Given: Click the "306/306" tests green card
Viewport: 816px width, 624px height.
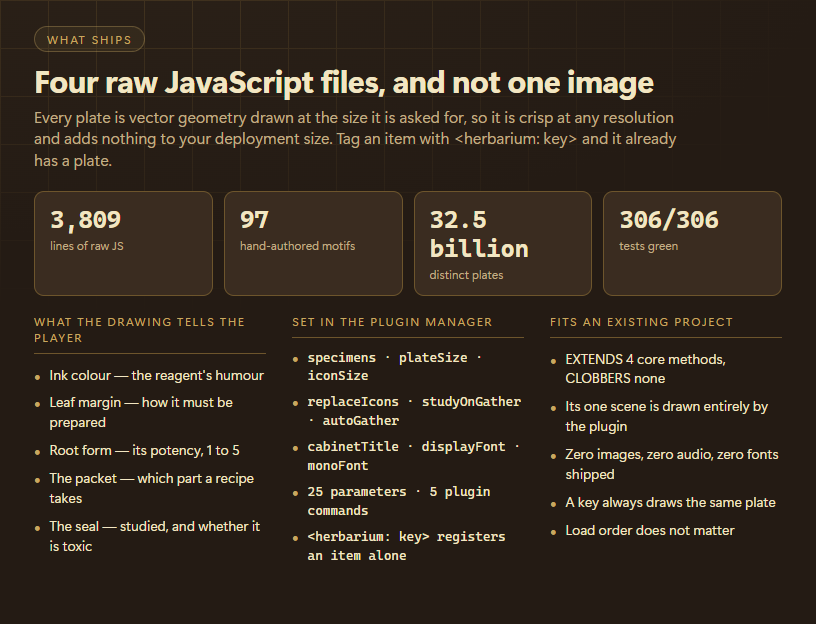Looking at the screenshot, I should click(692, 244).
